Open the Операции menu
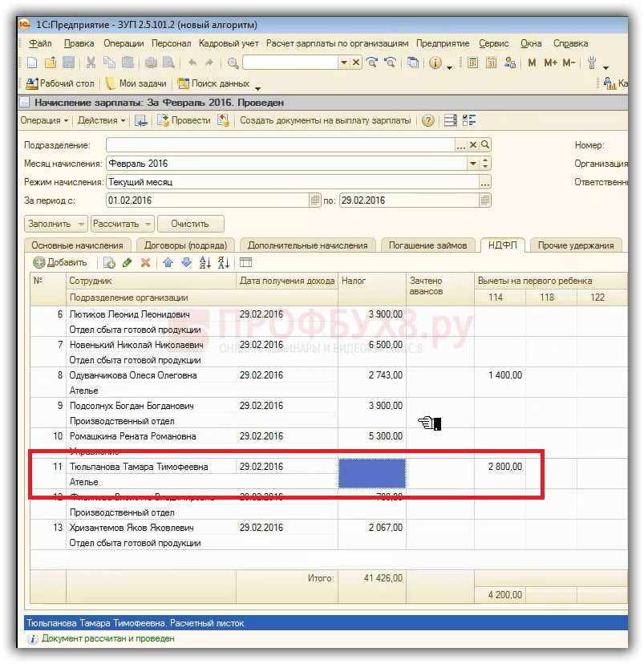This screenshot has height=664, width=644. click(124, 43)
